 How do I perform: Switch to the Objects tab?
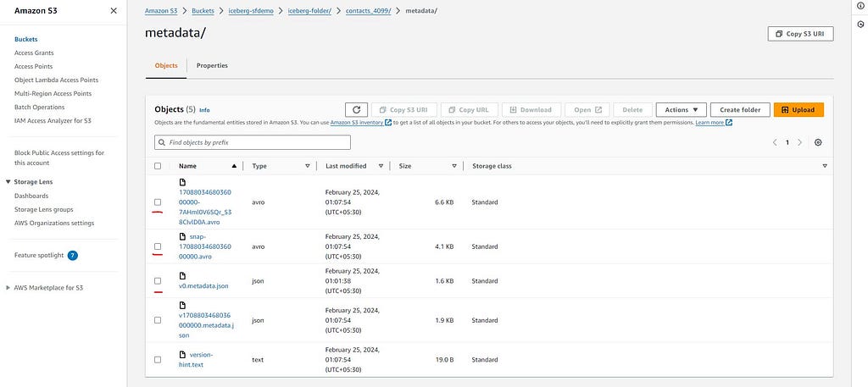[166, 65]
